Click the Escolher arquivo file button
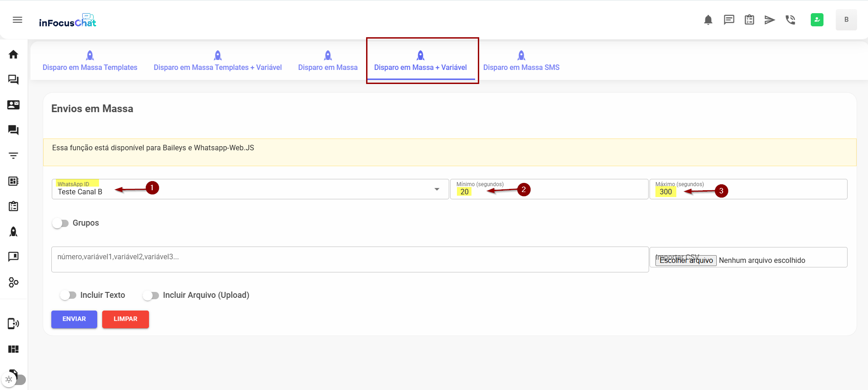868x390 pixels. [686, 260]
